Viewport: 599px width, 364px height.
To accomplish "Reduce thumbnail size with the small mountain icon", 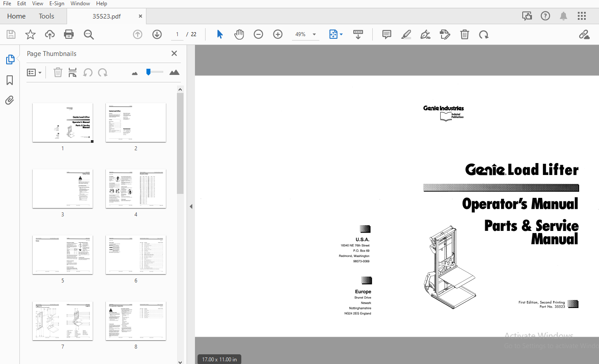I will 135,73.
